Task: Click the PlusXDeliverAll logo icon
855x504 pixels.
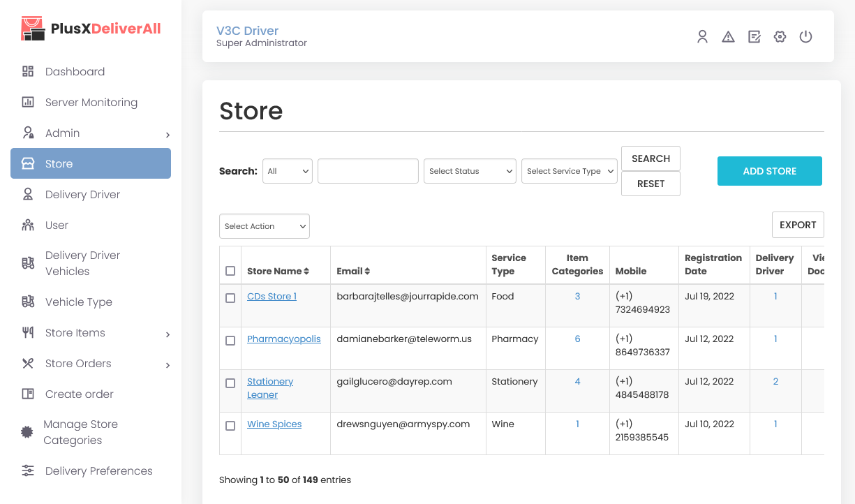Action: 34,28
